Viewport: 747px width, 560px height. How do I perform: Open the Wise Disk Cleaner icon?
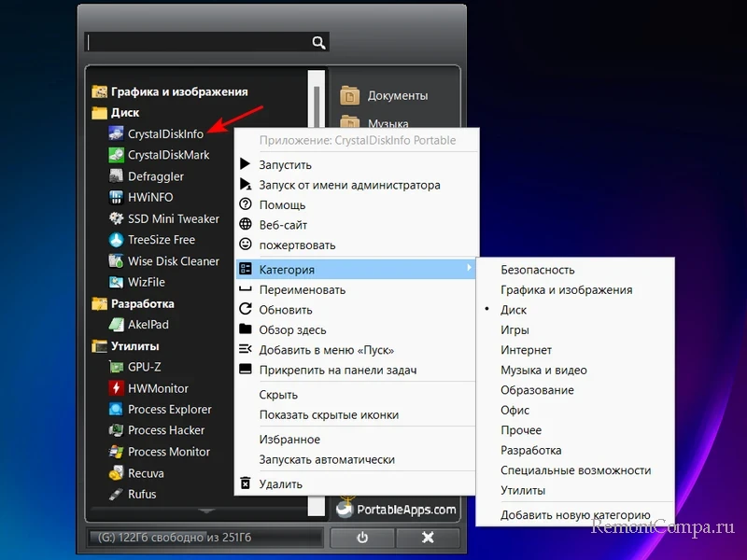click(116, 261)
